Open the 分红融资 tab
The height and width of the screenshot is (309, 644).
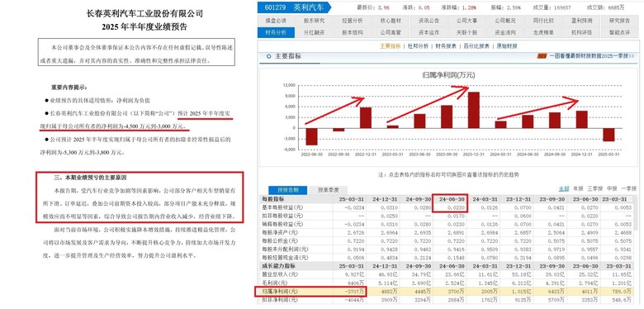click(x=315, y=32)
